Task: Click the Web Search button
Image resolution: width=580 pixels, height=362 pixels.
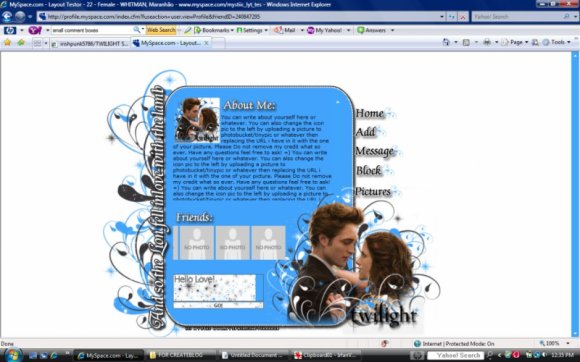Action: tap(161, 30)
